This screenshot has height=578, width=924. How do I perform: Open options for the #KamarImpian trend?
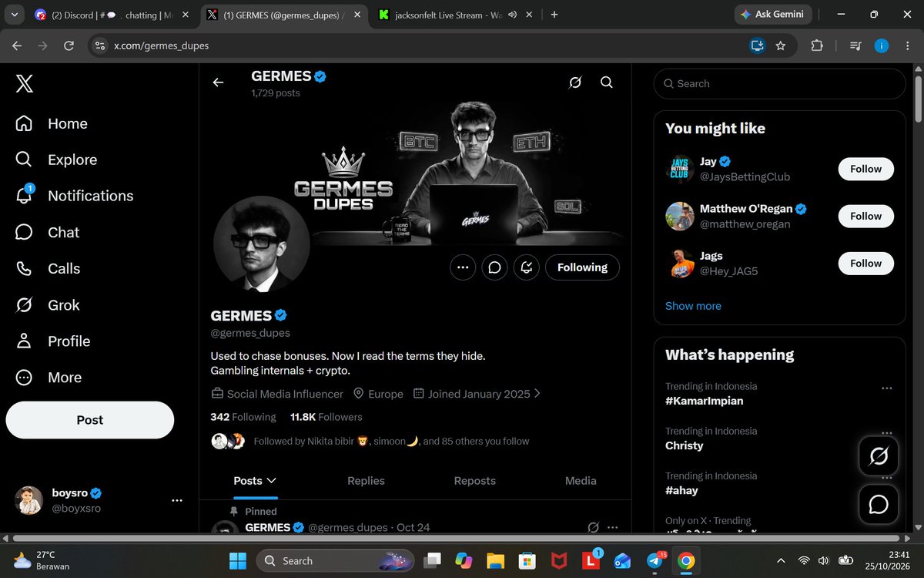pos(887,388)
